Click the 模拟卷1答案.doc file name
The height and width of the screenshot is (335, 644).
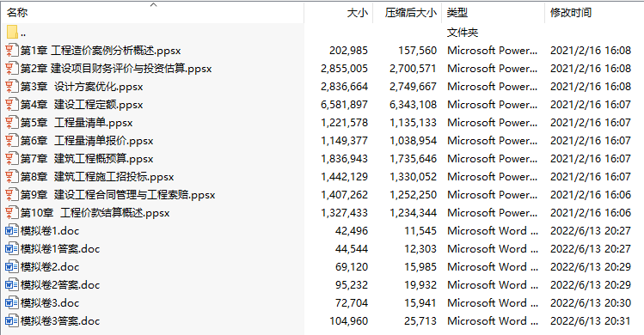point(60,249)
